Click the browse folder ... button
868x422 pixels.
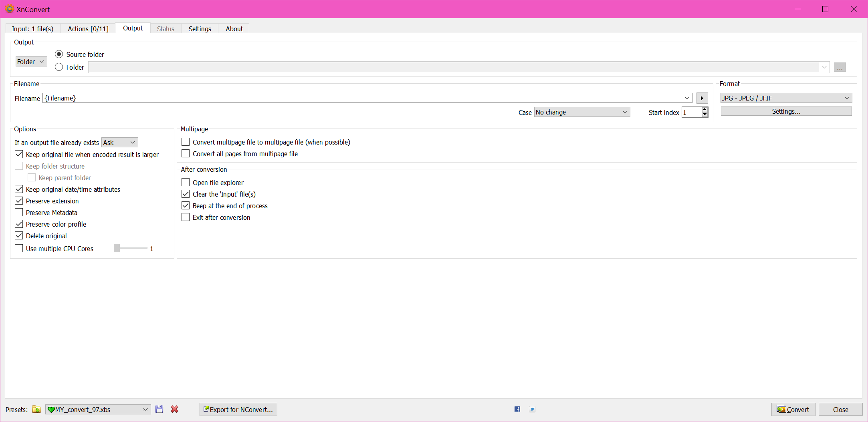[840, 67]
